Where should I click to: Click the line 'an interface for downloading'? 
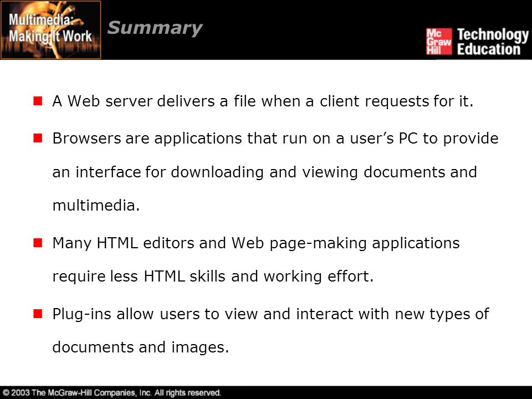click(x=265, y=172)
